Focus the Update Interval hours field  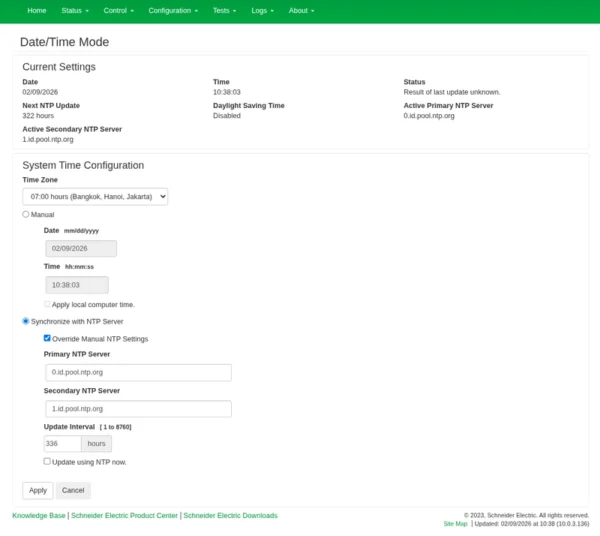click(x=62, y=443)
